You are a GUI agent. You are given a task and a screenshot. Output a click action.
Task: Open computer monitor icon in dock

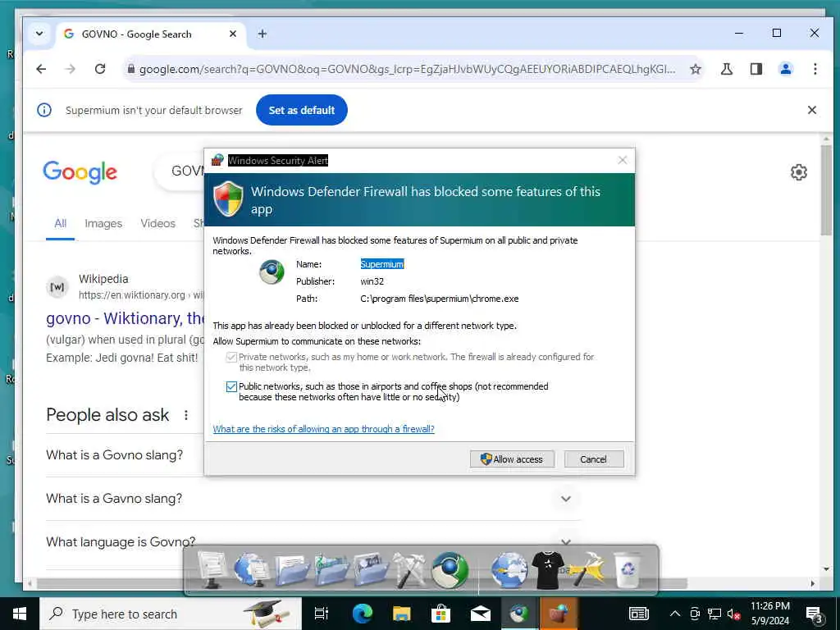pos(212,570)
